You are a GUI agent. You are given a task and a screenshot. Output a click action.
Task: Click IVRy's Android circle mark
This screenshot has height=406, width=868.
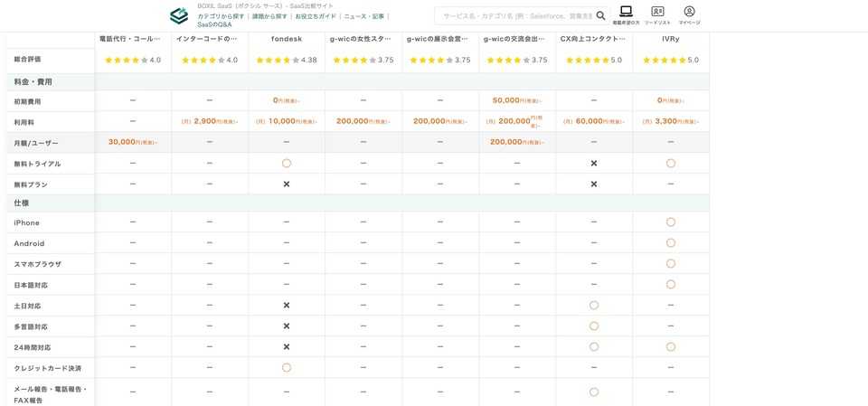point(670,242)
